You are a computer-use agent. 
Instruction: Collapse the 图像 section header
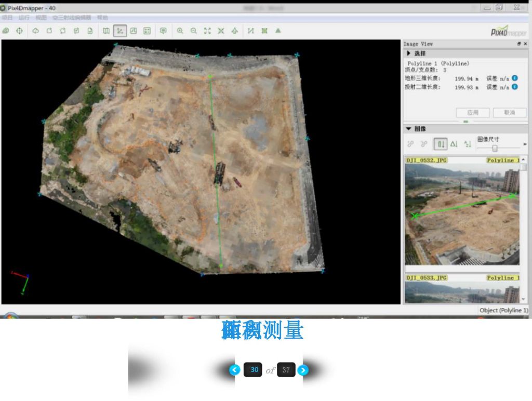(409, 129)
